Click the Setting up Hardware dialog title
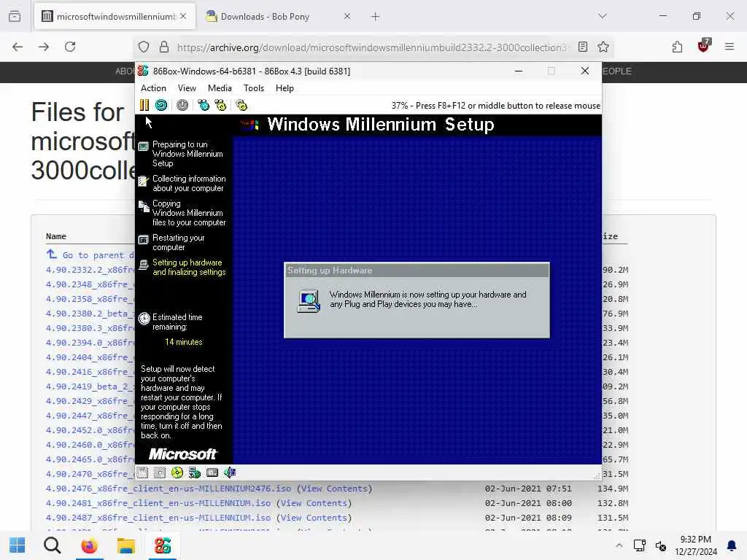Screen dimensions: 747x560 (330, 271)
